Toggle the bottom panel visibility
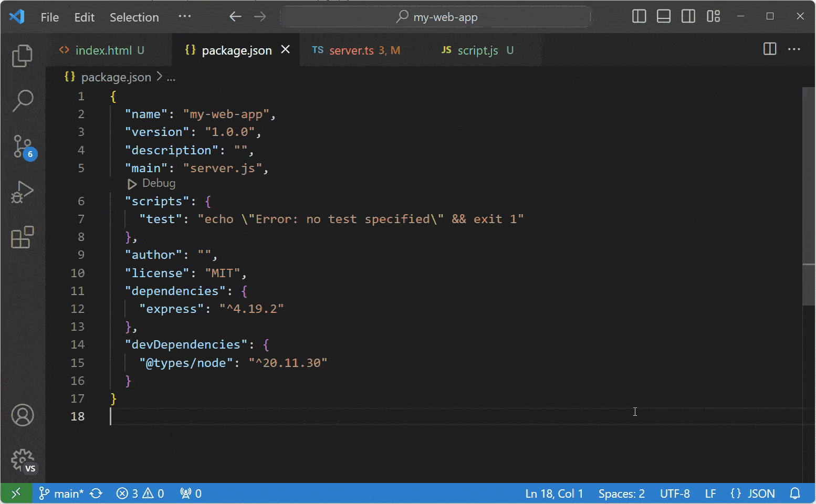 664,17
